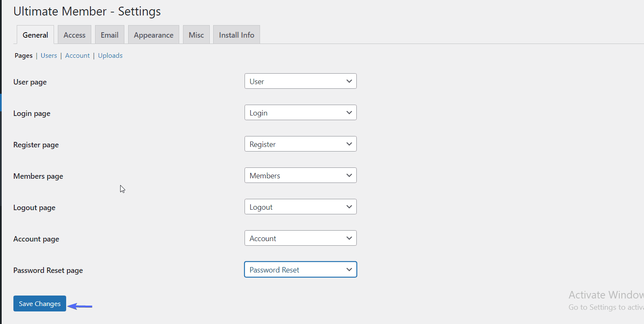Viewport: 644px width, 324px height.
Task: Click the 'Ultimate Member - Settings' heading
Action: point(87,11)
